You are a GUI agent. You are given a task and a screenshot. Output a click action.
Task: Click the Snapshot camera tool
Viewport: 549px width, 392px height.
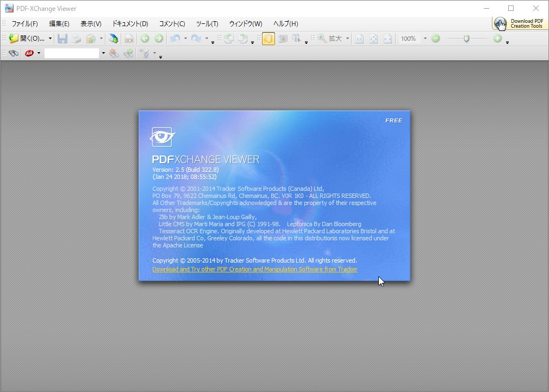pos(283,38)
